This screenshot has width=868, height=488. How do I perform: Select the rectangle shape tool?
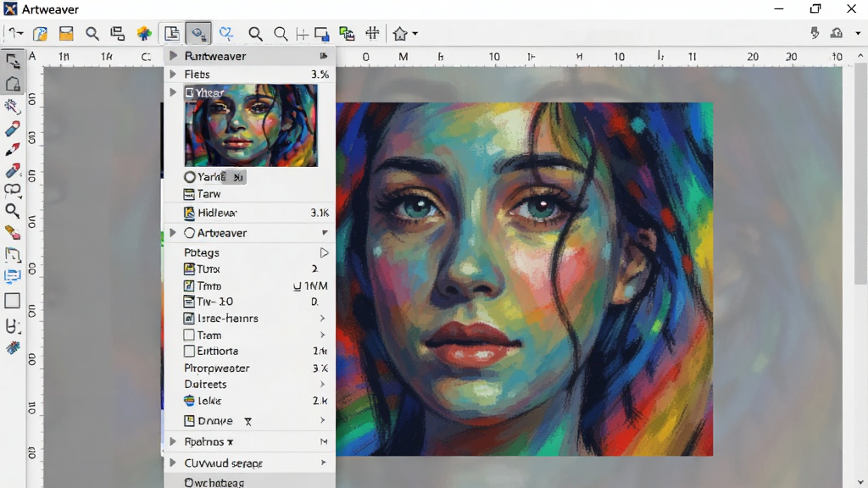point(12,301)
